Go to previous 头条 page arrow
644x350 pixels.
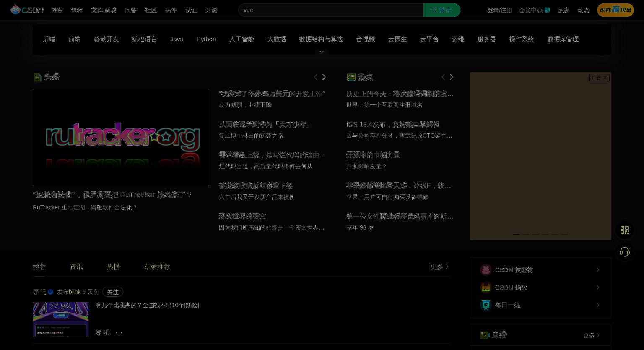pos(316,77)
